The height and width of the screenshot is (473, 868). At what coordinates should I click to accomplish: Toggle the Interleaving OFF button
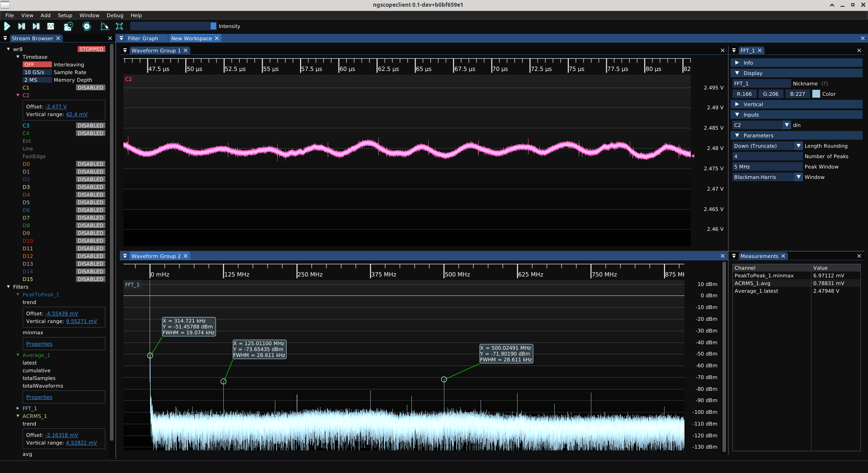click(37, 65)
